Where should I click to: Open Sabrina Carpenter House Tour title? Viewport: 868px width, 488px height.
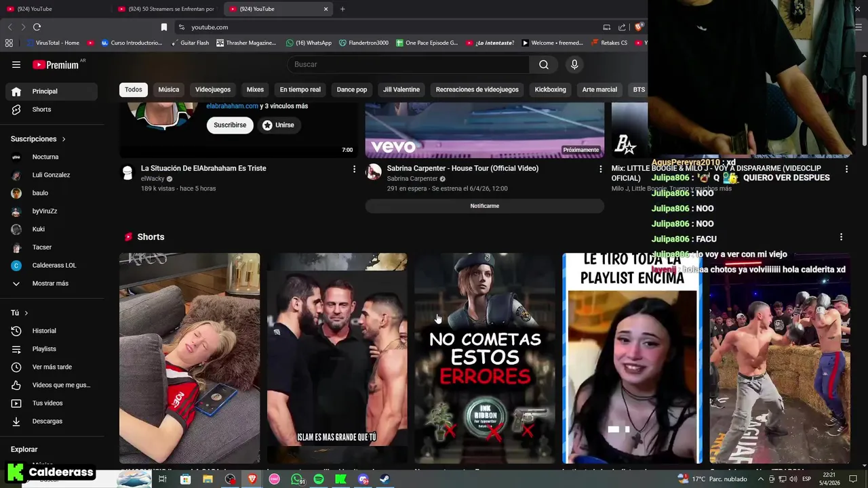(x=462, y=168)
